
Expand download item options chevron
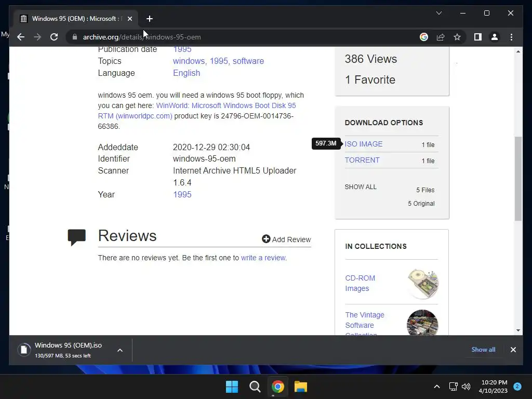(120, 350)
